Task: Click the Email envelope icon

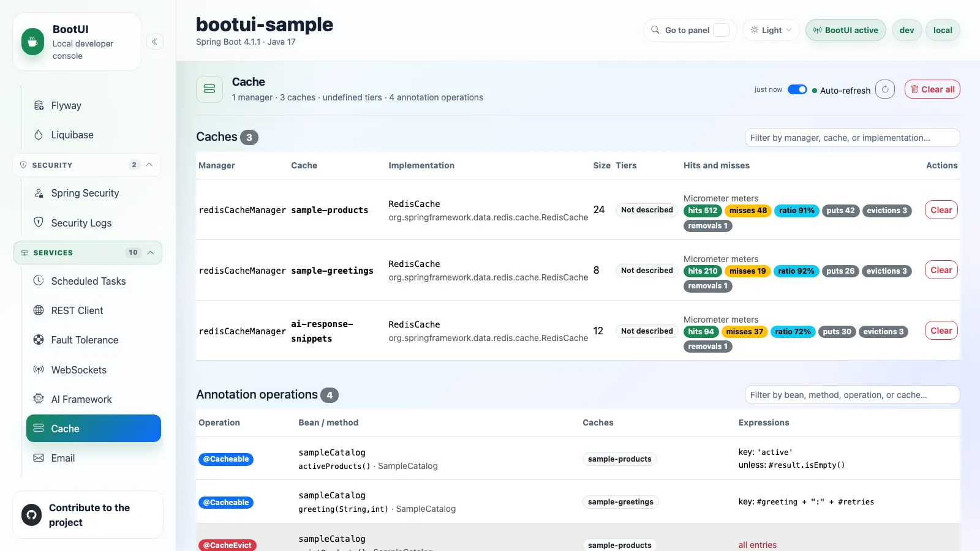Action: (39, 458)
